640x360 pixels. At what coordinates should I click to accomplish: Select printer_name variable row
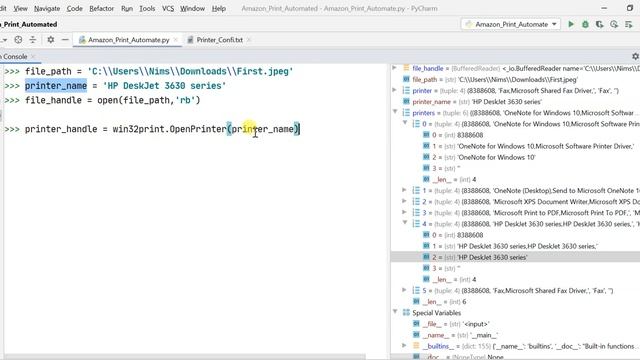pyautogui.click(x=516, y=101)
